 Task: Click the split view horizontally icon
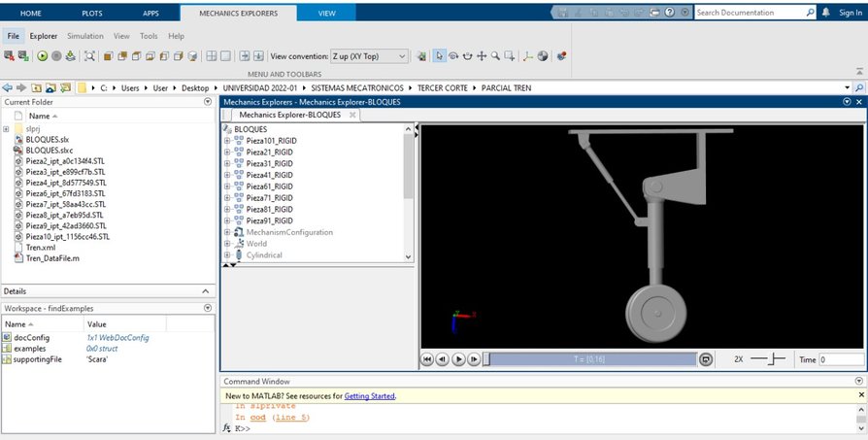258,56
